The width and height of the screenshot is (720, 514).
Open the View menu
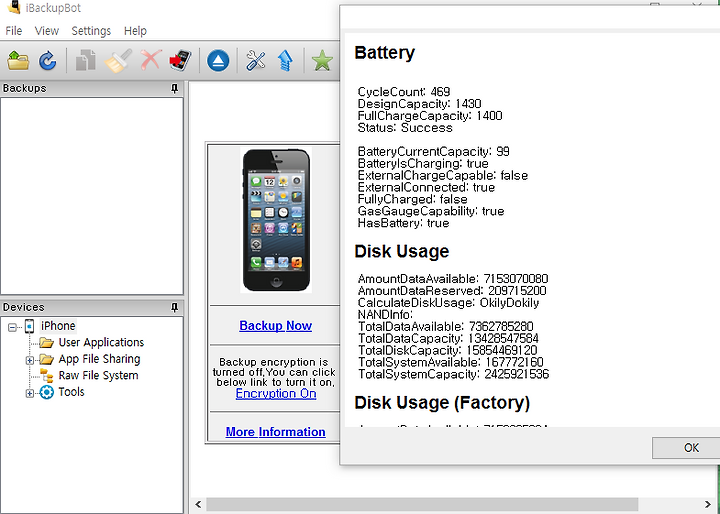coord(47,31)
